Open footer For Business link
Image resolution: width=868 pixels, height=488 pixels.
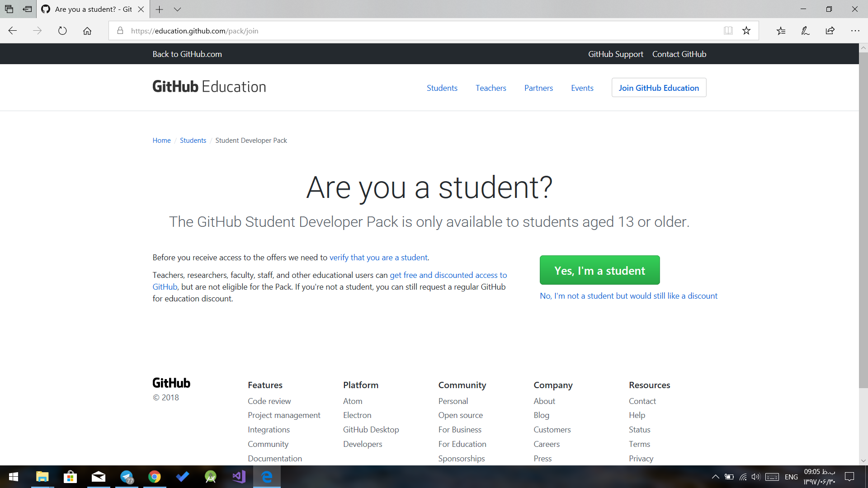tap(460, 430)
